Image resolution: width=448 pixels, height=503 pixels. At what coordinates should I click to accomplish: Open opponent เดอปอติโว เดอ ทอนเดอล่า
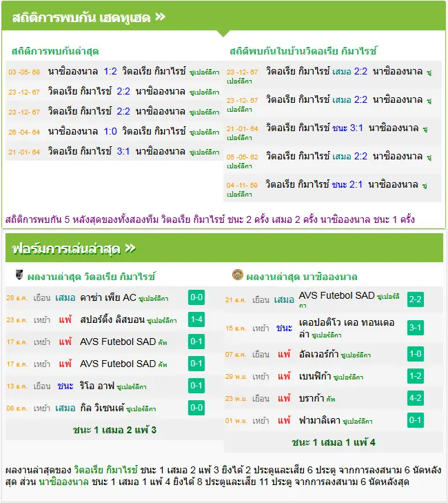point(347,328)
